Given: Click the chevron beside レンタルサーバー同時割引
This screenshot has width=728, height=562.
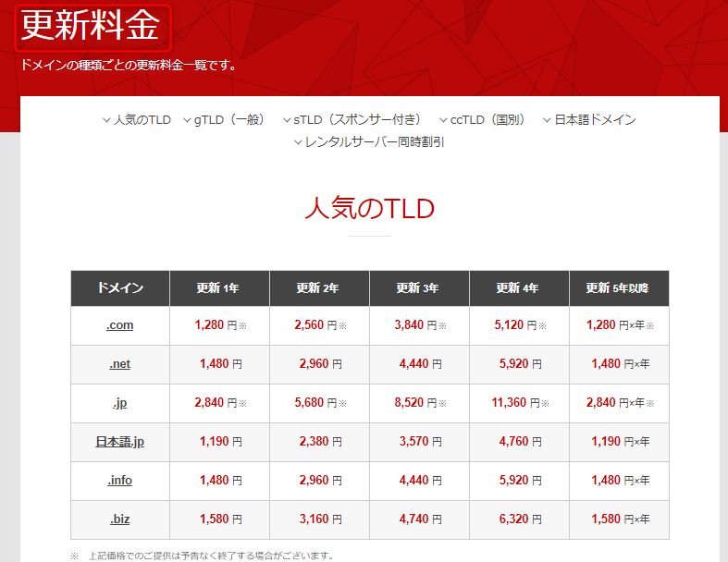Looking at the screenshot, I should 299,142.
